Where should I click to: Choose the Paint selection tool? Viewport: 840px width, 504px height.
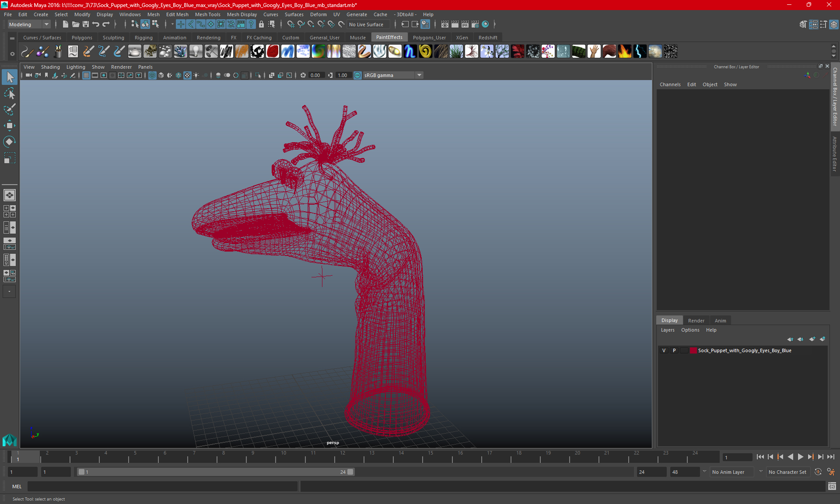[x=10, y=109]
